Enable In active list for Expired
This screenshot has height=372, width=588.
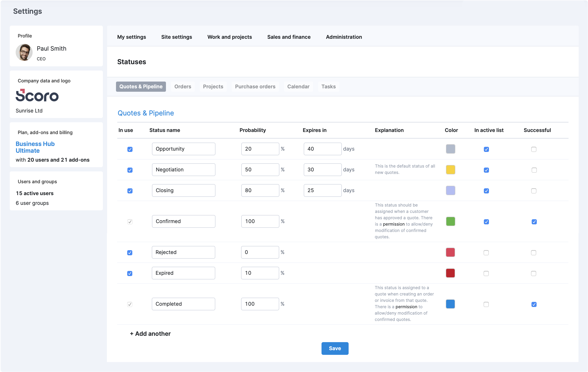point(486,273)
